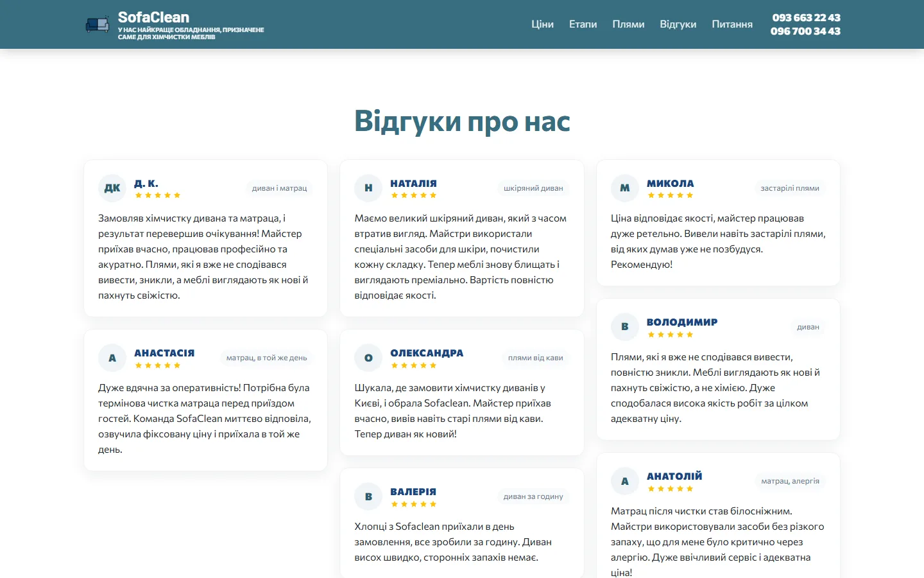Go to the Етапи section
Viewport: 924px width, 578px height.
click(583, 24)
